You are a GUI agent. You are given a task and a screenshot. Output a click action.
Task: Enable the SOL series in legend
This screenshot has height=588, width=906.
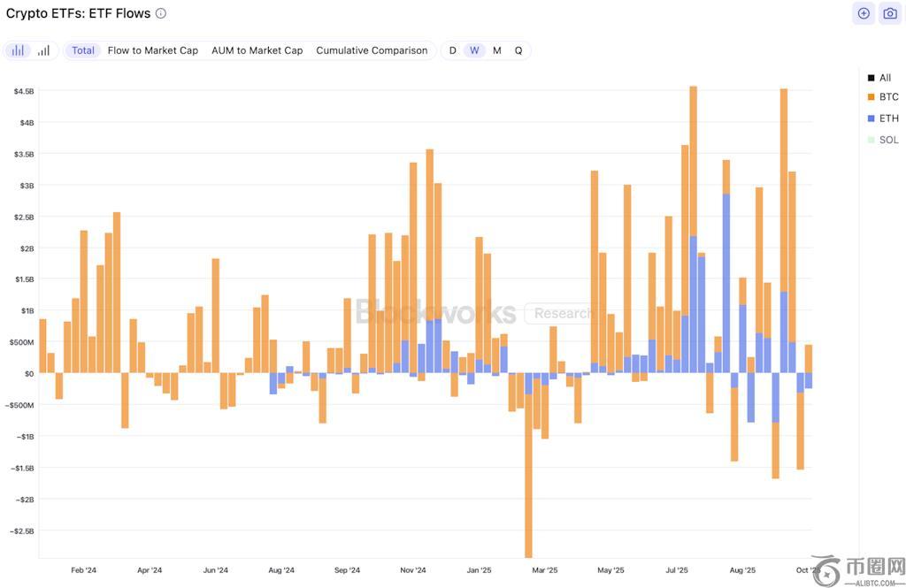click(888, 140)
